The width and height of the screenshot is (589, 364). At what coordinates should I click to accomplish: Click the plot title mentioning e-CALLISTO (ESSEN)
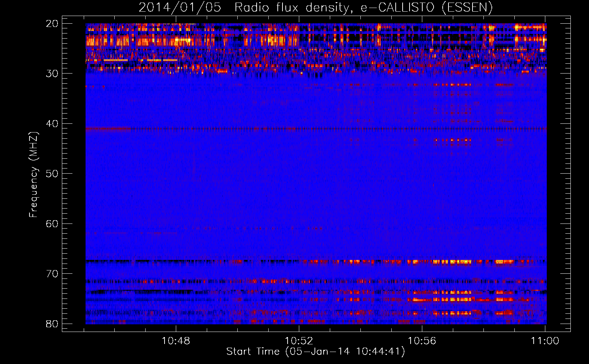pos(316,8)
